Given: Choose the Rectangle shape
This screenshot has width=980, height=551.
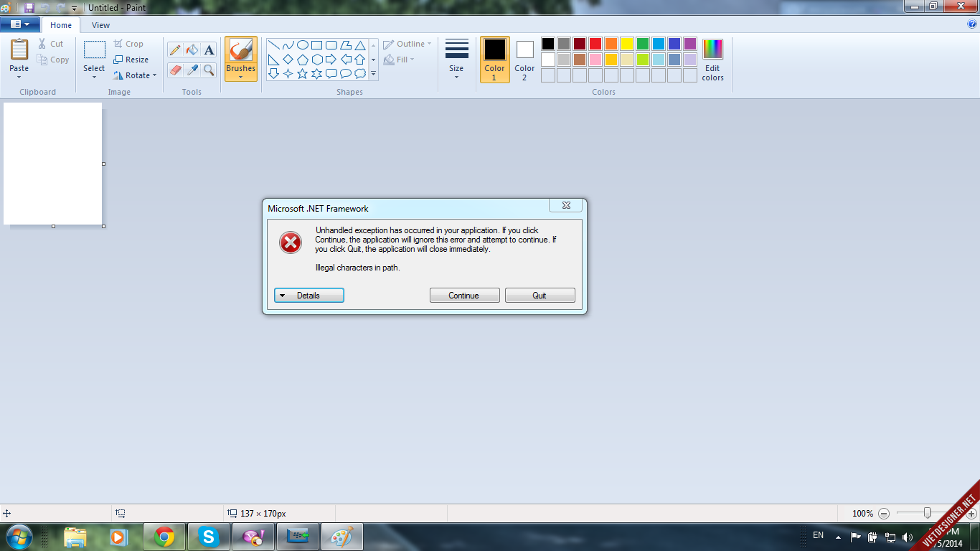Looking at the screenshot, I should (x=316, y=44).
